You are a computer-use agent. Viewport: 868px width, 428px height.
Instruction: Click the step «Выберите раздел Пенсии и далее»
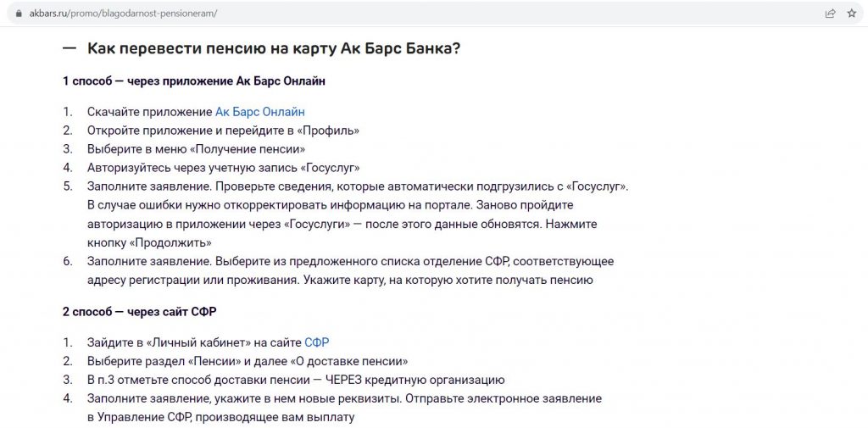point(248,362)
